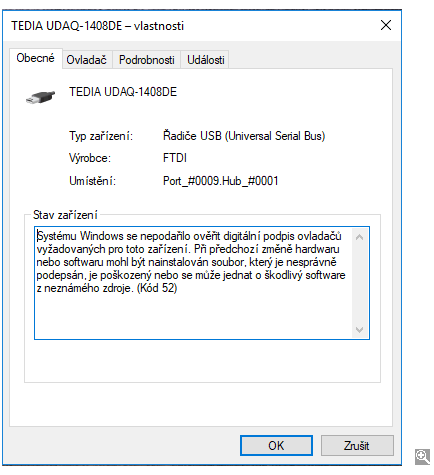Screen dimensions: 434x475
Task: Click inside the Stav zařízení text box
Action: [x=193, y=283]
